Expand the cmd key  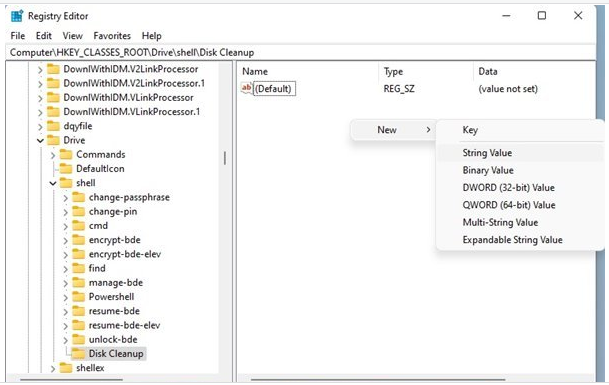66,226
